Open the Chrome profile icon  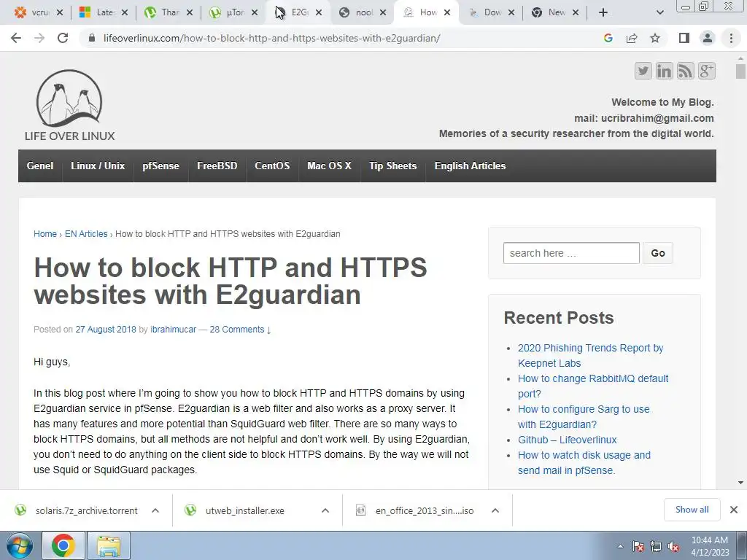pos(708,38)
